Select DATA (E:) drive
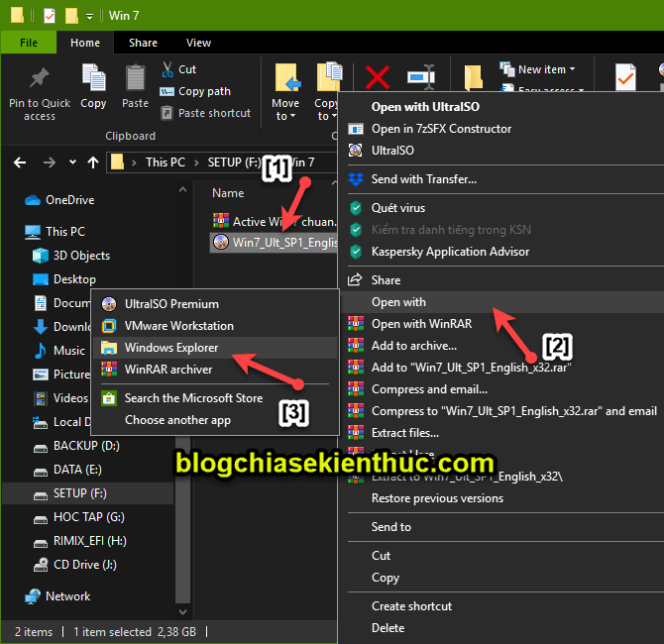664x644 pixels. (67, 470)
